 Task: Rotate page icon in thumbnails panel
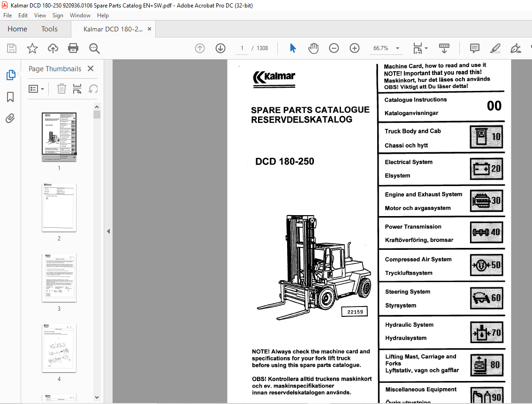pos(93,89)
